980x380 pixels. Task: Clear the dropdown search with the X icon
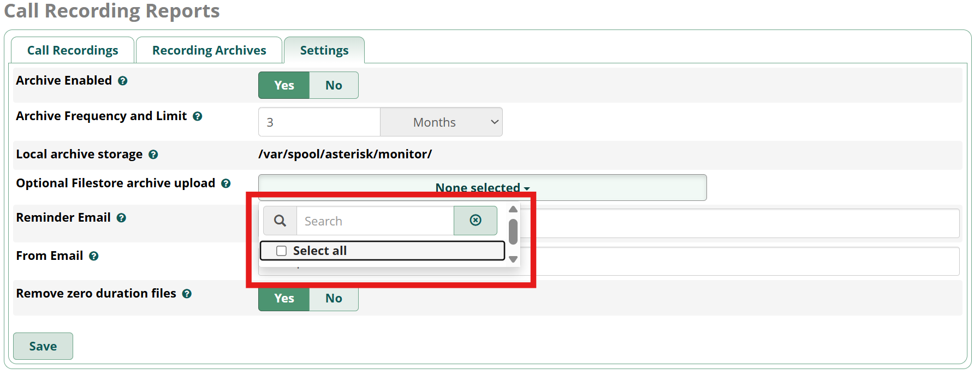point(476,221)
